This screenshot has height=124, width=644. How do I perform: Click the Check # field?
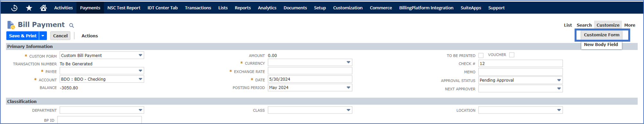[520, 63]
